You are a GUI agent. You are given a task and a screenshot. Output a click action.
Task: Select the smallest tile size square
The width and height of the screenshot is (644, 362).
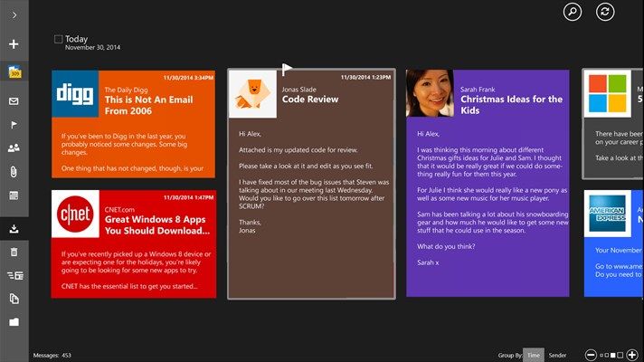[601, 356]
